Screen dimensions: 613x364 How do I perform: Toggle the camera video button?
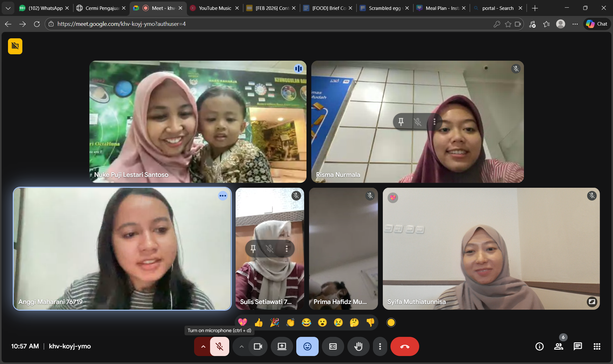(x=258, y=346)
